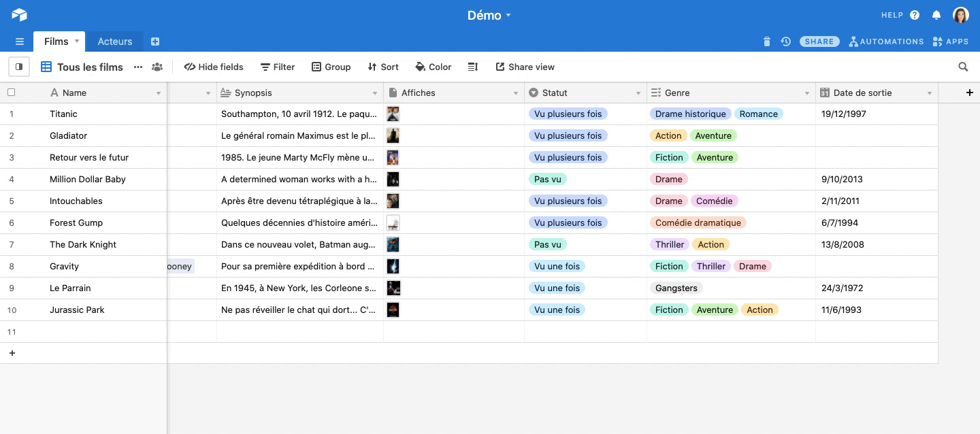Screen dimensions: 980x434
Task: Click the Gangsters genre tag
Action: pyautogui.click(x=676, y=288)
